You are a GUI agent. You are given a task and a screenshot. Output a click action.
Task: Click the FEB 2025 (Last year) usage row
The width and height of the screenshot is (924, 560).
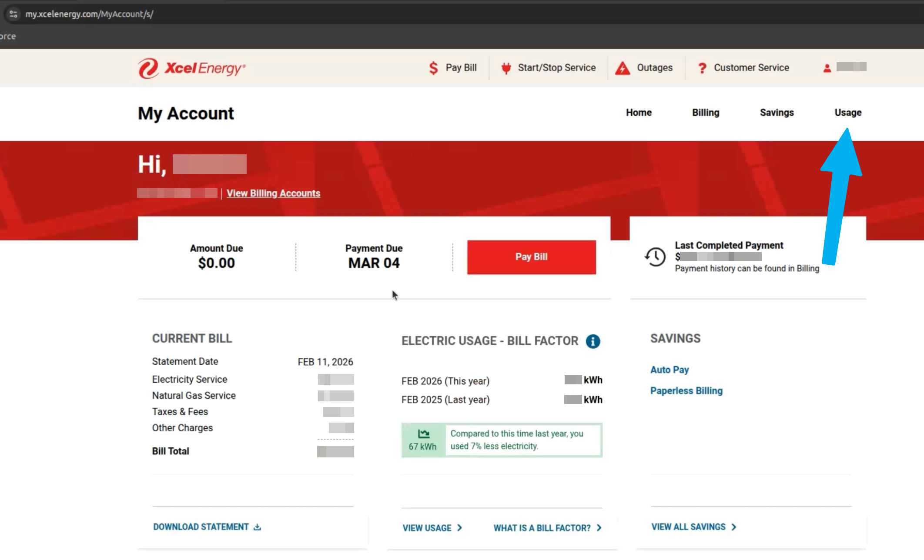(502, 400)
